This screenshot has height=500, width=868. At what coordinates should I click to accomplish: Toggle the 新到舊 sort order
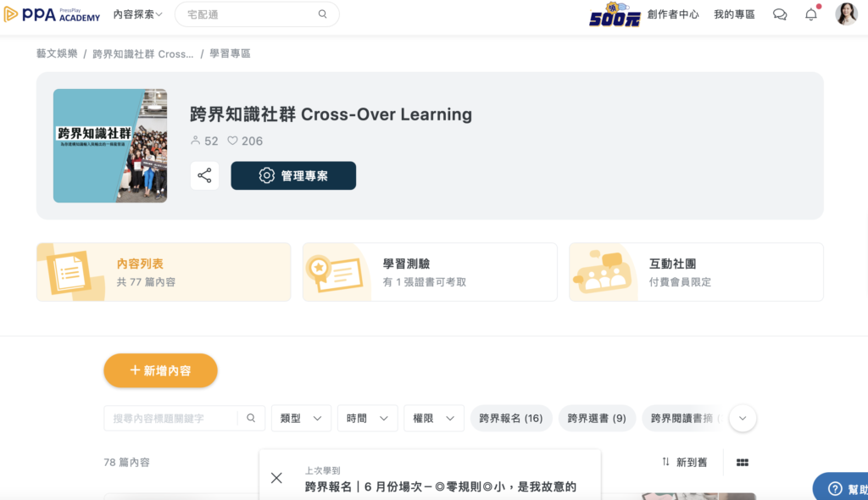(x=684, y=463)
